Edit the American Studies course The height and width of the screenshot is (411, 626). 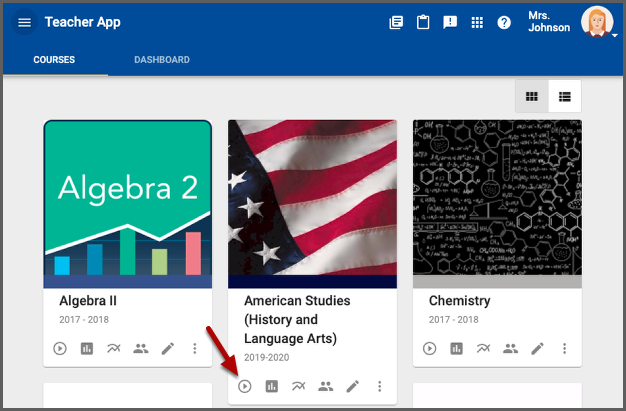(x=352, y=387)
